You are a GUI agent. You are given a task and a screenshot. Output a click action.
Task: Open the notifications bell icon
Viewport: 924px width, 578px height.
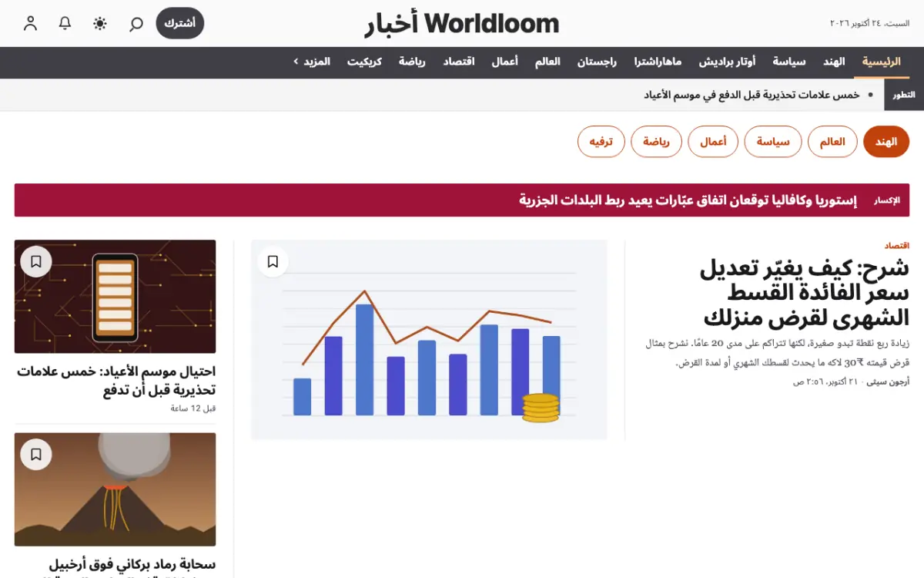pos(65,23)
